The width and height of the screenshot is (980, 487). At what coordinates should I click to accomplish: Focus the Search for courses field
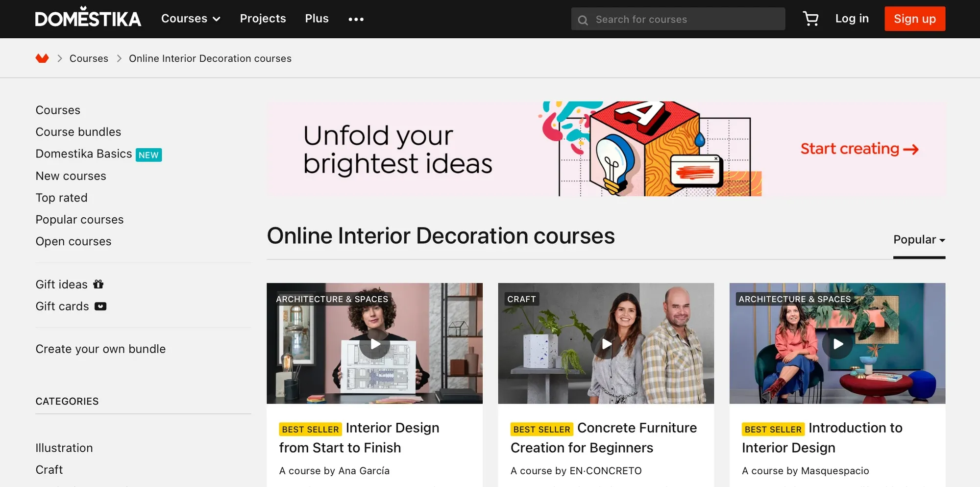click(678, 19)
